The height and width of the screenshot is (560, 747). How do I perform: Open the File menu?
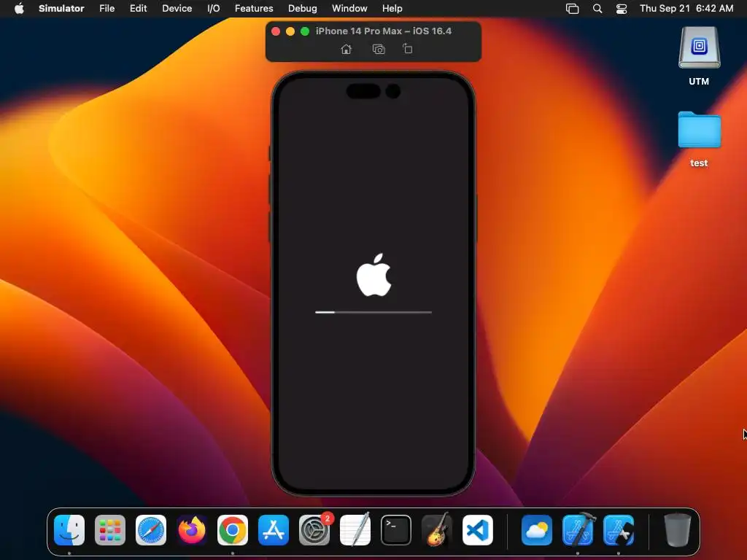(x=107, y=8)
